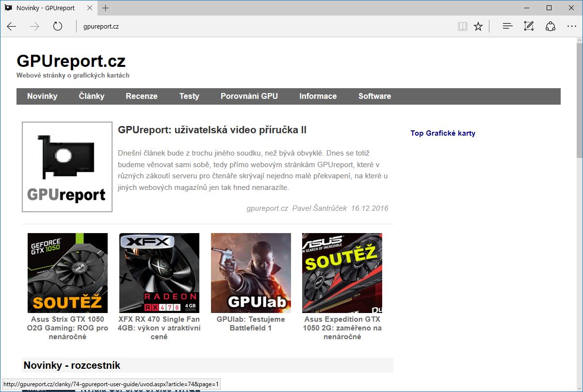Open a new tab with plus button

106,8
